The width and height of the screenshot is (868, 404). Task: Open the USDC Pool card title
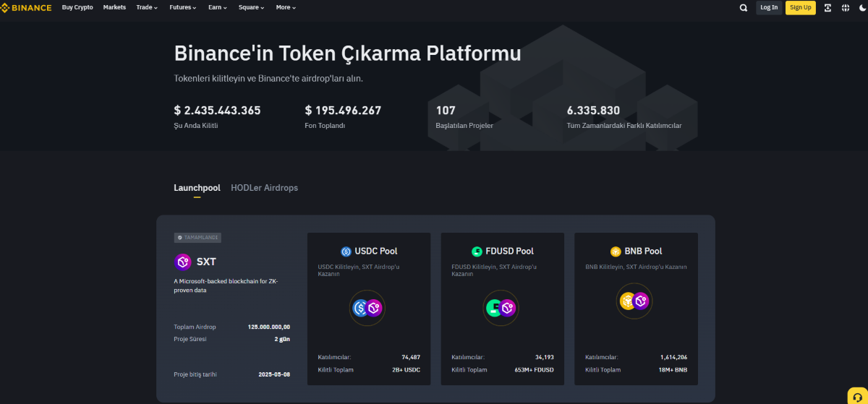(x=375, y=252)
